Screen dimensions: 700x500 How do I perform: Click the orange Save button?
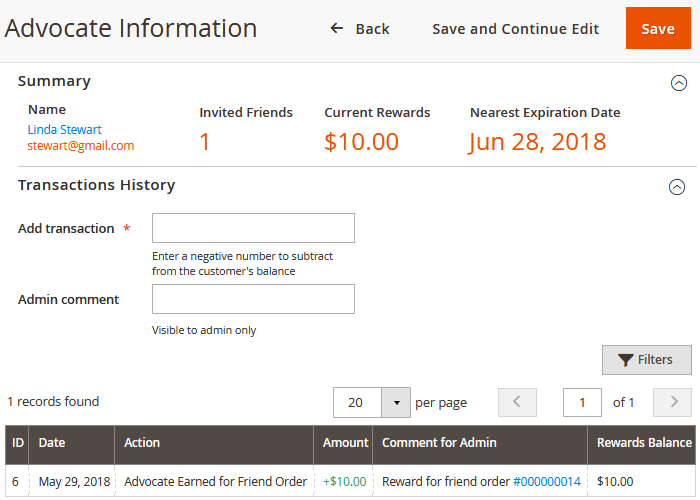(658, 28)
